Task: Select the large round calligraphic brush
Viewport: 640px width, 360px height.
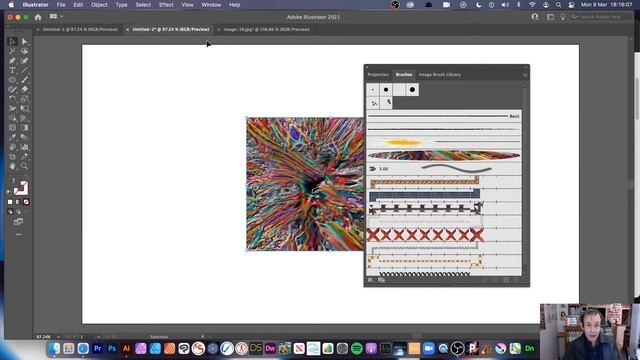Action: click(412, 90)
